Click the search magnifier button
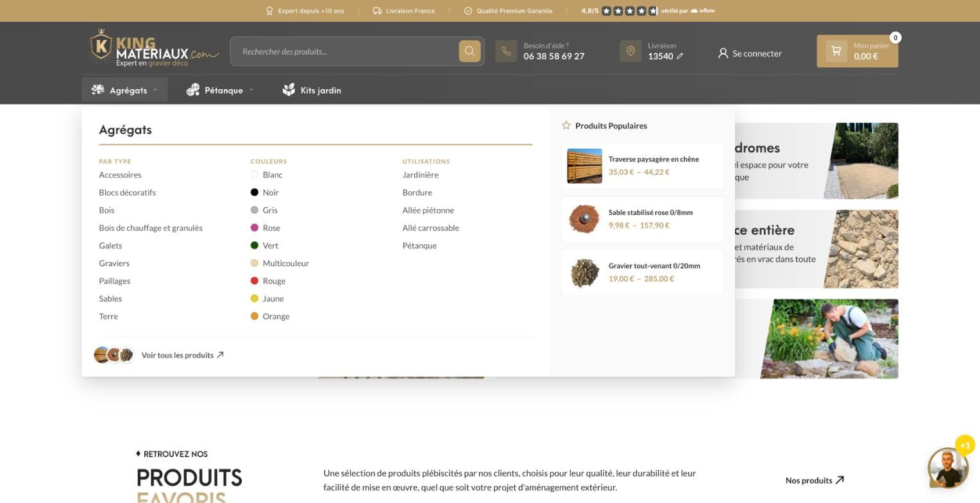 pyautogui.click(x=469, y=51)
